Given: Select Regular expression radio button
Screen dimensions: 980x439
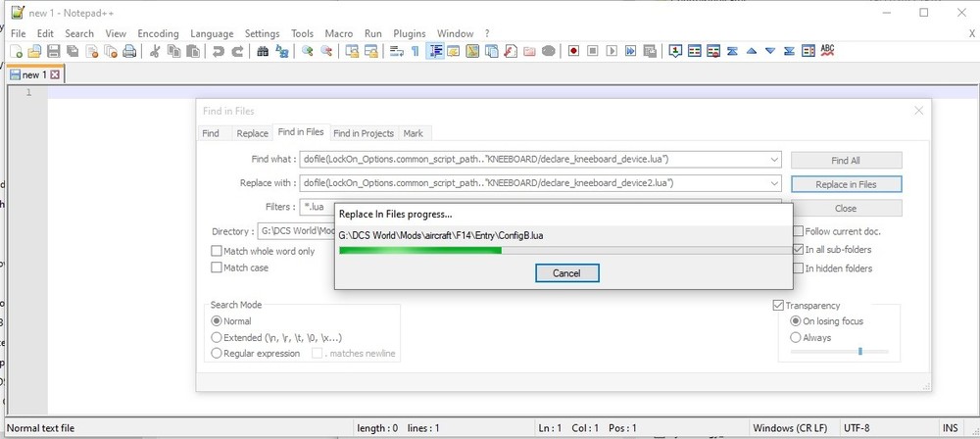Looking at the screenshot, I should [217, 354].
